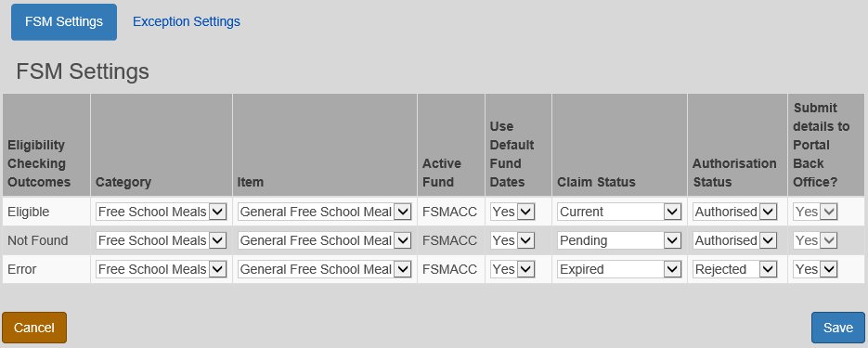The image size is (868, 348).
Task: Open Claim Status dropdown showing Current
Action: (x=619, y=212)
